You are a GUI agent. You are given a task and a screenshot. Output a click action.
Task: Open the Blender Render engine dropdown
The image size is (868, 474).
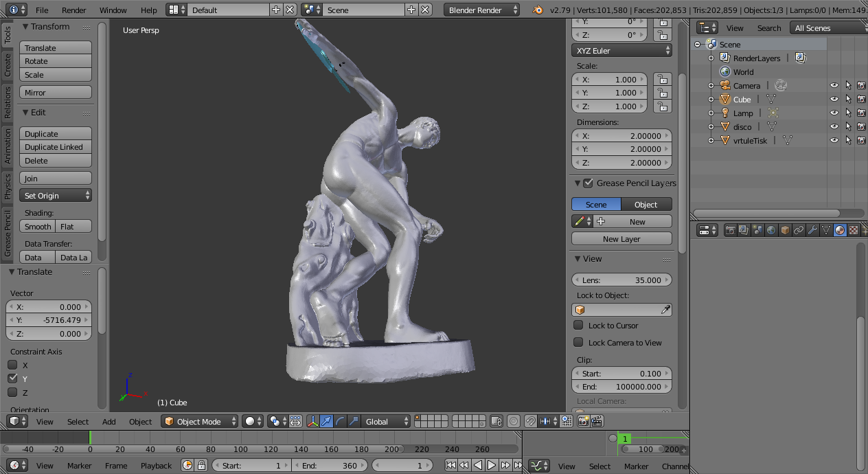[x=482, y=10]
